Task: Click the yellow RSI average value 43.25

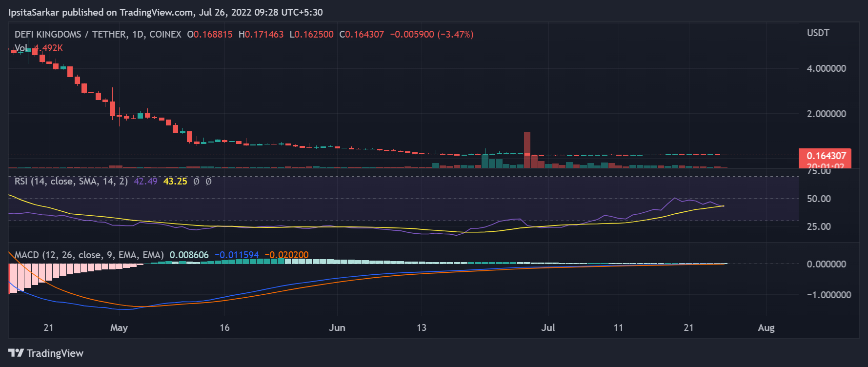Action: click(x=175, y=181)
